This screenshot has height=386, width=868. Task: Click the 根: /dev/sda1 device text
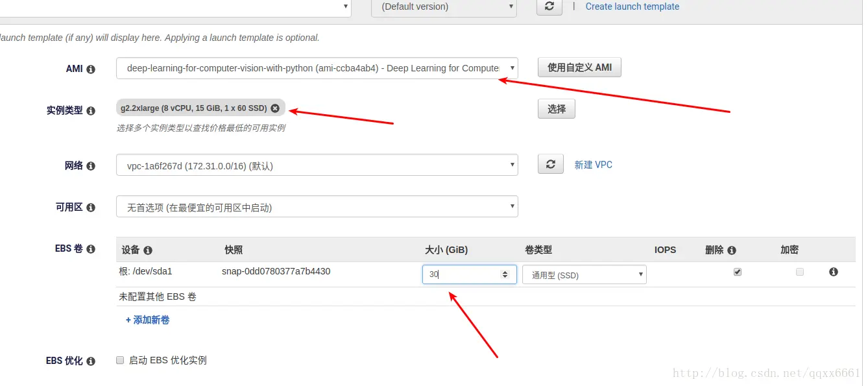pos(145,271)
